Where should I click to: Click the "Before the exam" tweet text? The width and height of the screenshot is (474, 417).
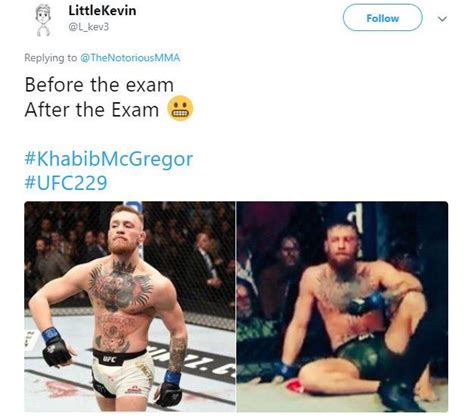click(x=99, y=85)
